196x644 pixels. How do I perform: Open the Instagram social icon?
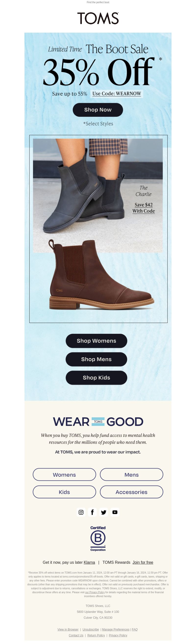81,512
